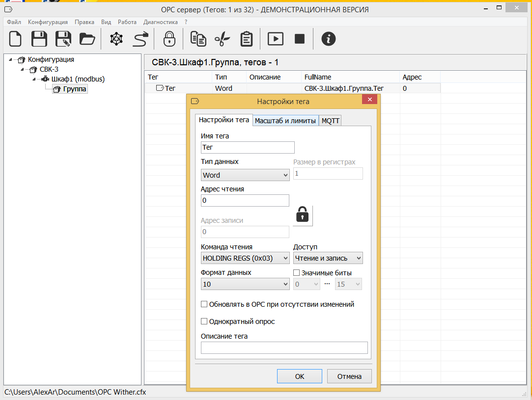Screen dimensions: 532x400
Task: Open the Конфигурация menu
Action: [48, 22]
